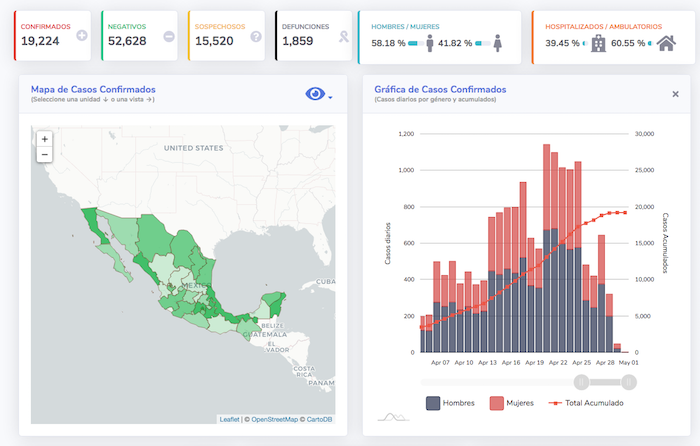Viewport: 700px width, 446px height.
Task: Click the right handle of date range slider
Action: click(629, 381)
